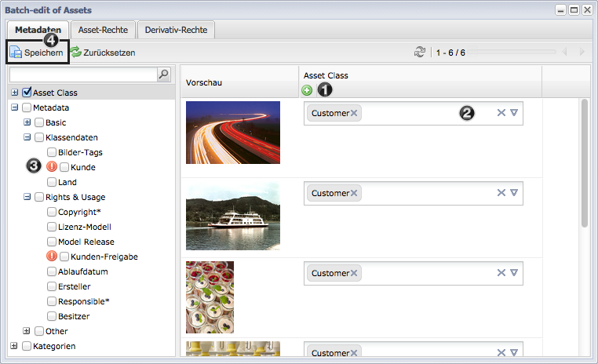598x364 pixels.
Task: Check the Model Release checkbox
Action: 52,242
